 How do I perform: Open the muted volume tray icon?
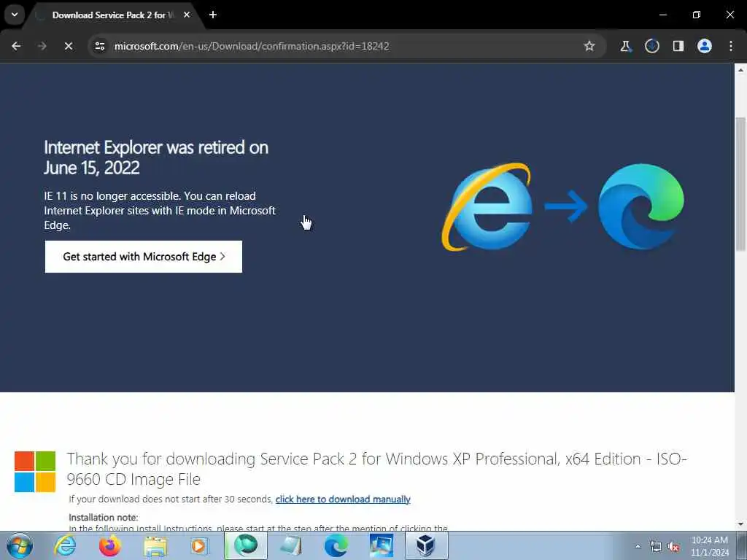673,547
